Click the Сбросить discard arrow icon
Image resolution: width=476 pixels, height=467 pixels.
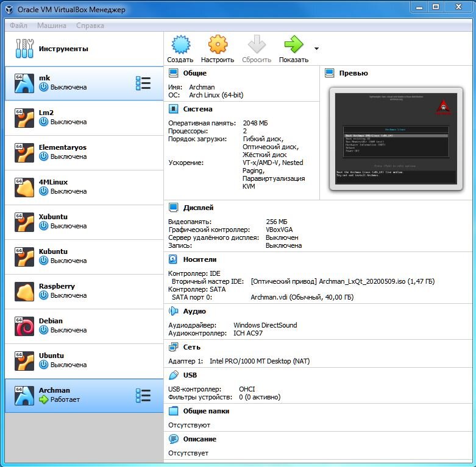(257, 44)
